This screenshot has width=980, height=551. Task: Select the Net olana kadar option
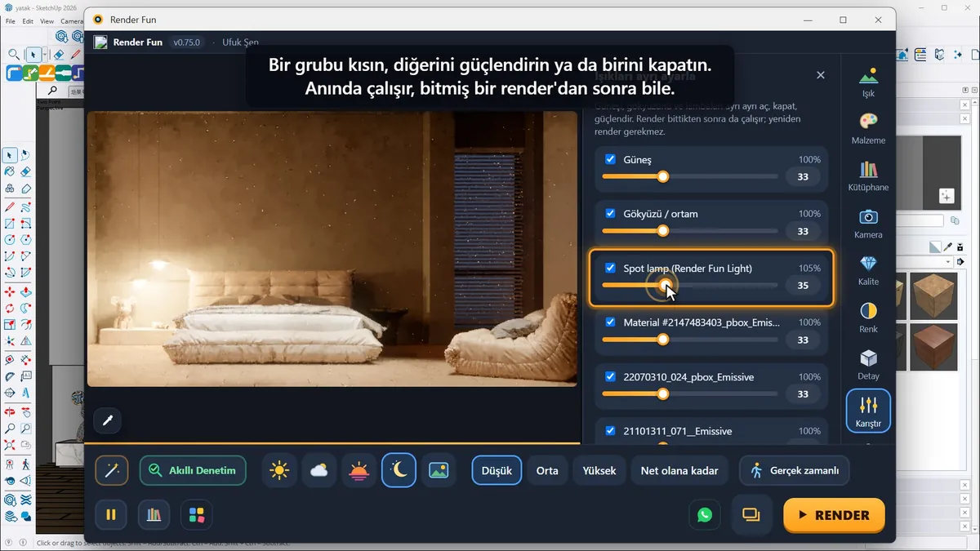click(679, 470)
